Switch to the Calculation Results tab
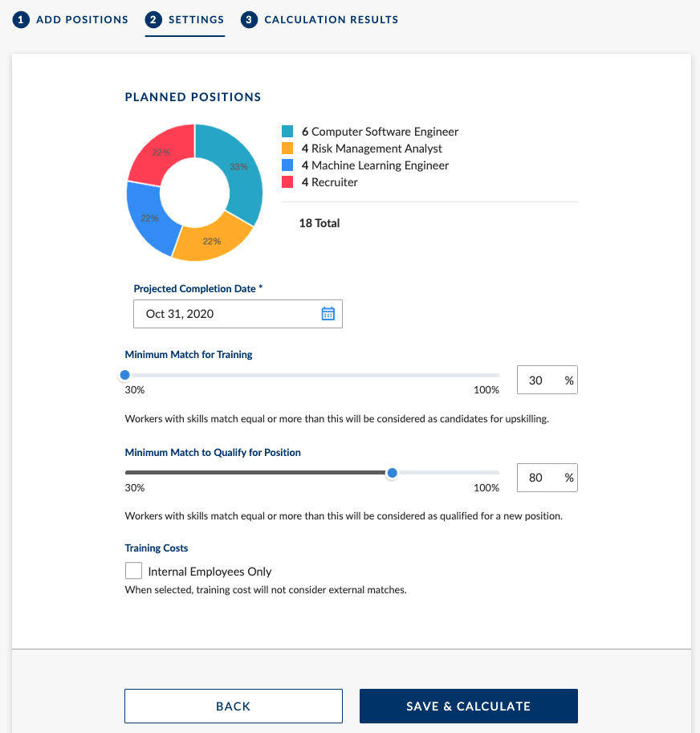The height and width of the screenshot is (733, 700). [330, 20]
